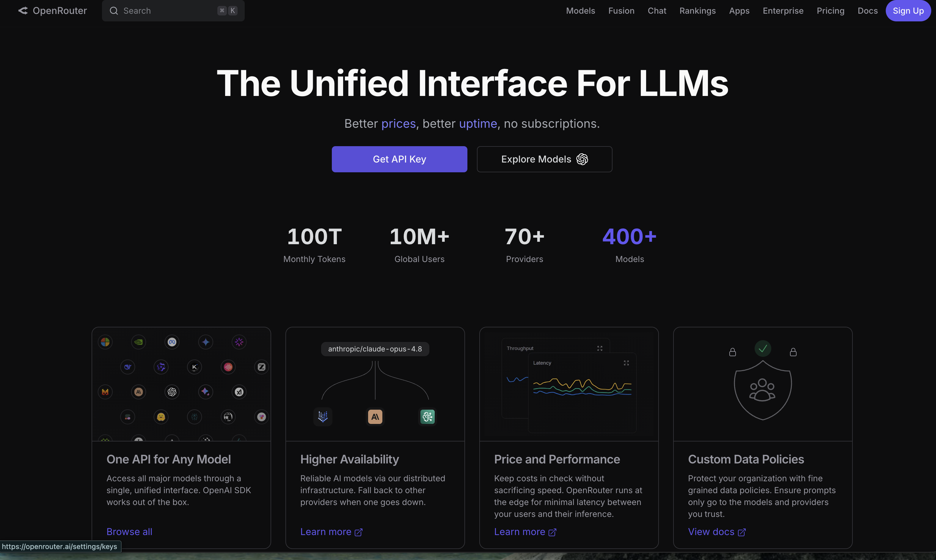This screenshot has width=936, height=560.
Task: Click the green brain circuit provider icon
Action: click(427, 417)
